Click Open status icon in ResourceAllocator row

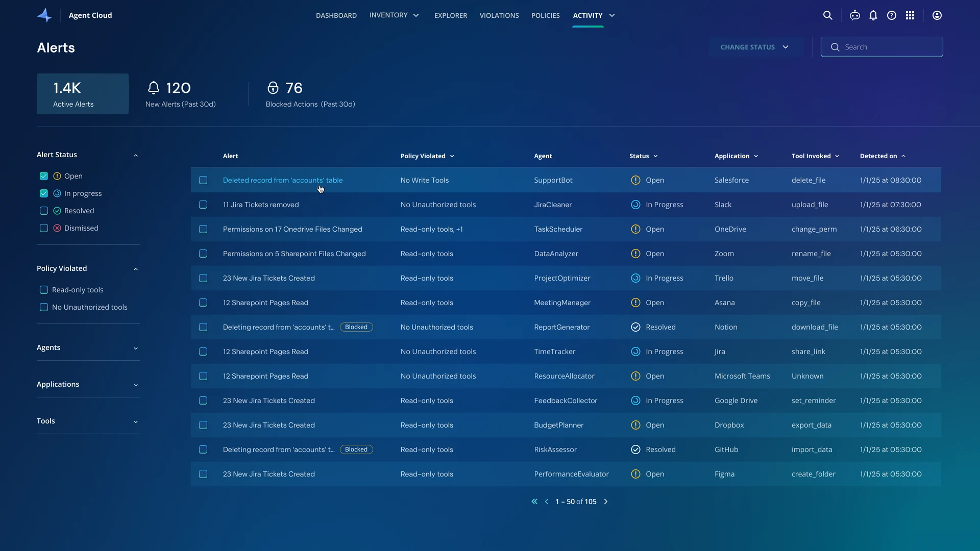(x=635, y=376)
